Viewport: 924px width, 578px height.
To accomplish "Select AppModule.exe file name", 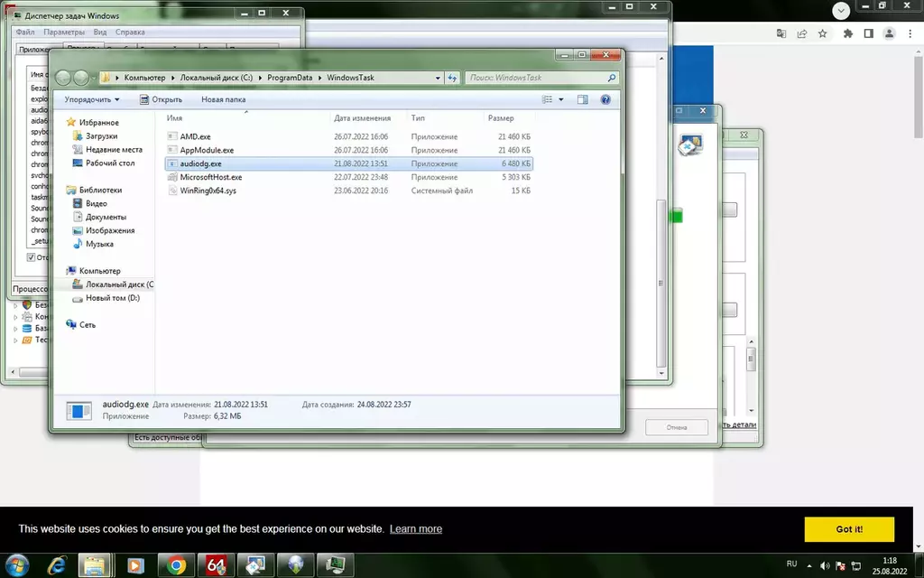I will pos(207,150).
